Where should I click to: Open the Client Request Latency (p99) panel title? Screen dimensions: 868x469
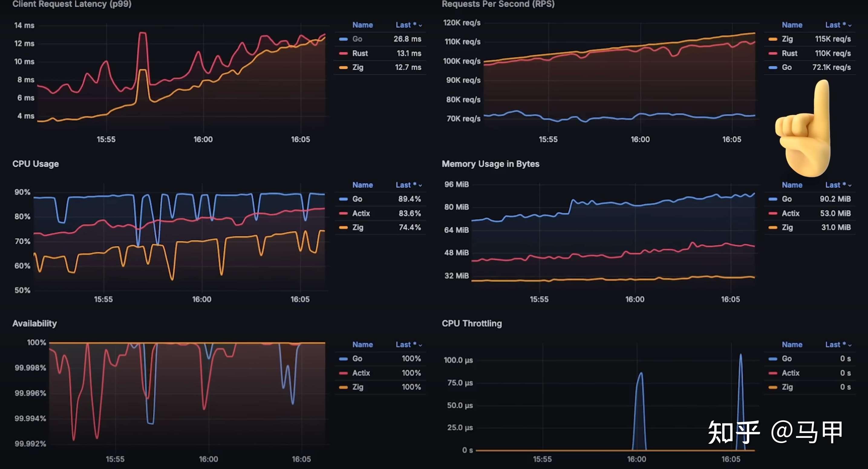click(x=72, y=4)
